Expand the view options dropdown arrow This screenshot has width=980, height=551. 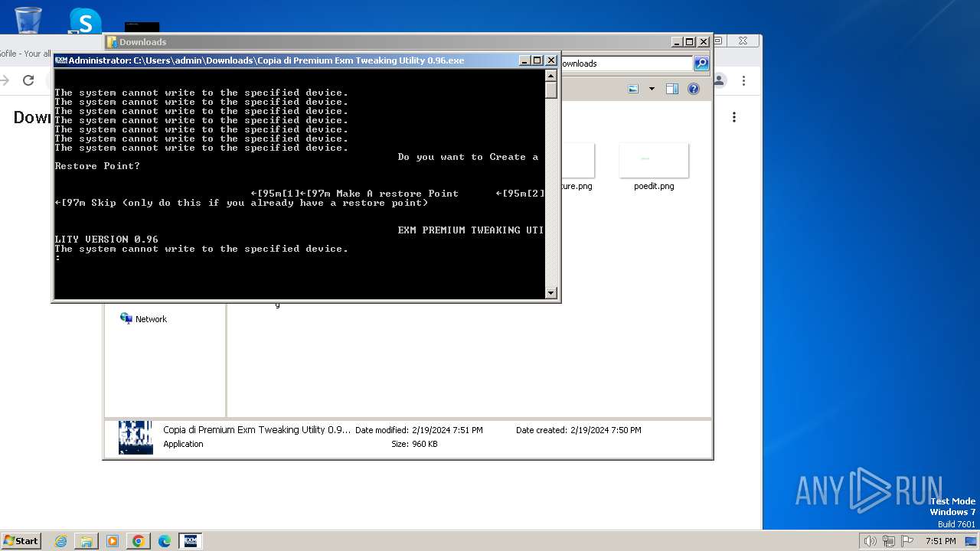652,89
